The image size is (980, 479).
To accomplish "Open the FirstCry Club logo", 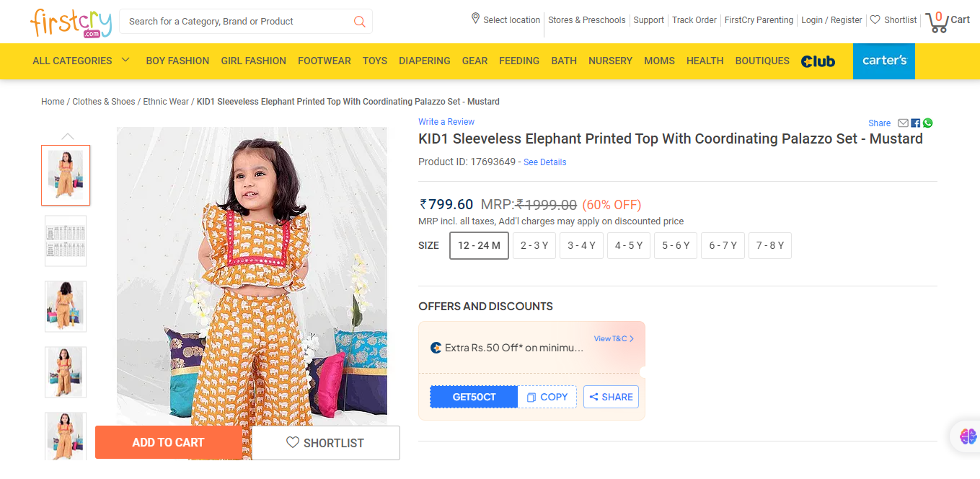I will click(818, 61).
